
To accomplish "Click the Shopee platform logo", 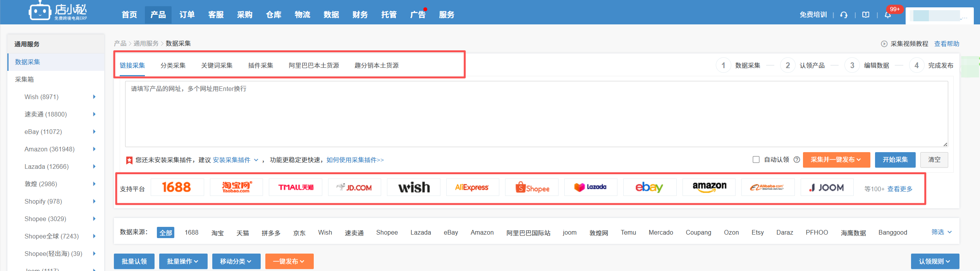I will pos(532,187).
